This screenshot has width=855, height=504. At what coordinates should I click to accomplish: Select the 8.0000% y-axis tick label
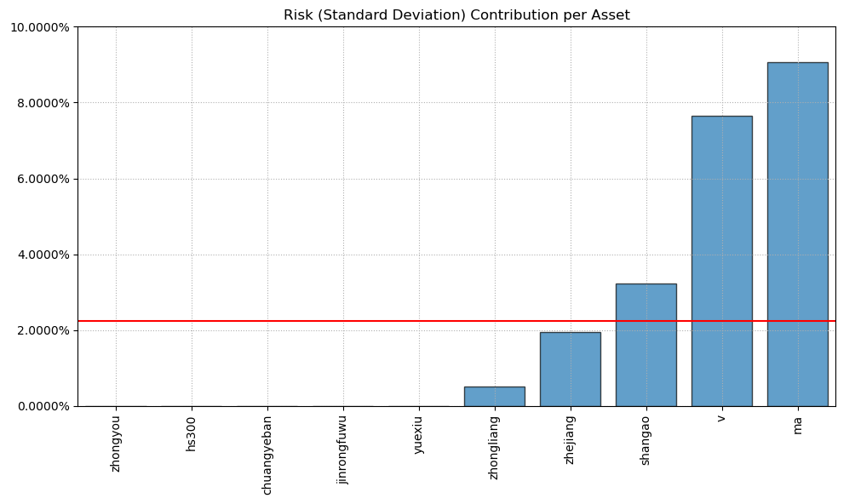coord(42,103)
